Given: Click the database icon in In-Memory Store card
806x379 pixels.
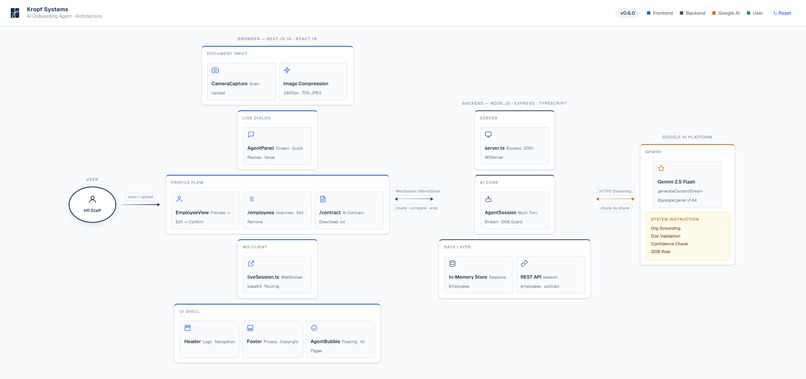Looking at the screenshot, I should point(452,263).
